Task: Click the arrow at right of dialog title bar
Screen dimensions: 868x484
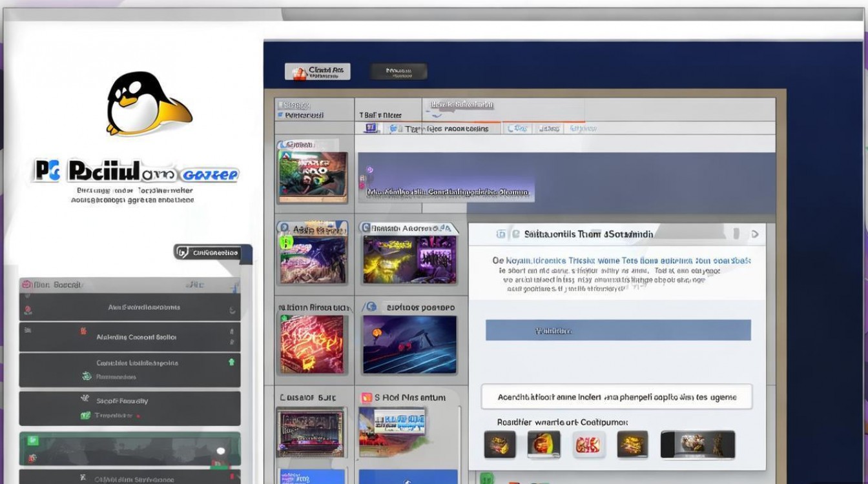Action: 755,234
